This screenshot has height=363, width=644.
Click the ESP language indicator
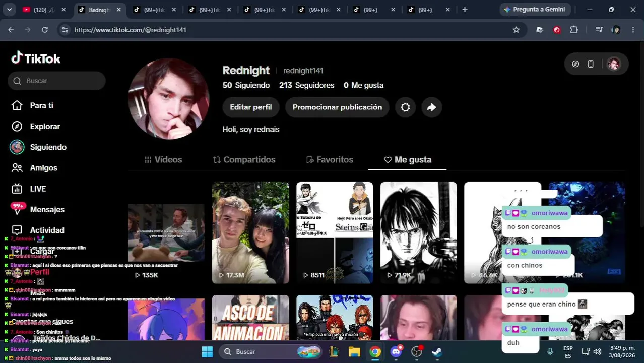pyautogui.click(x=568, y=351)
